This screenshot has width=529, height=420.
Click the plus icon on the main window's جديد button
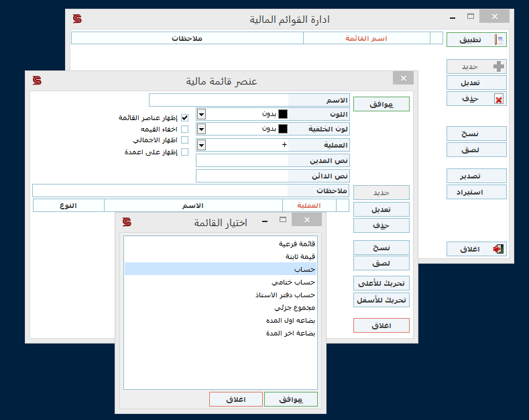498,66
